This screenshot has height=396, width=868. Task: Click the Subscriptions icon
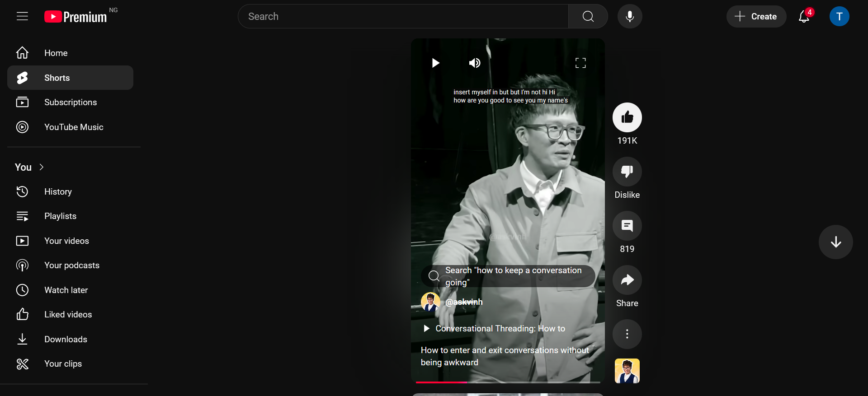(22, 102)
